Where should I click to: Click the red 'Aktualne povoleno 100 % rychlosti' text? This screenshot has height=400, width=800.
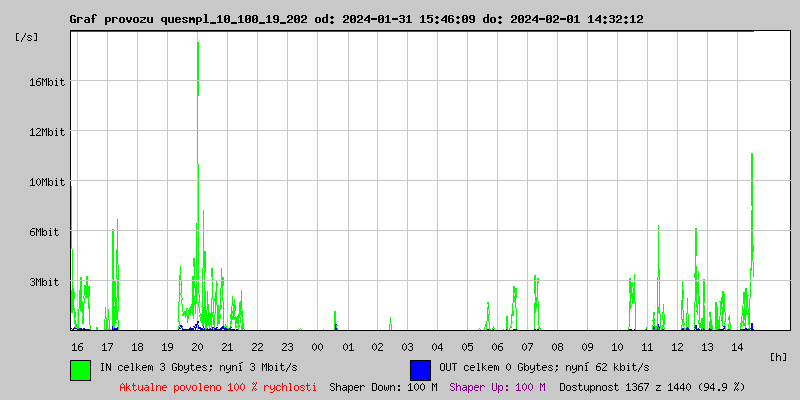[218, 387]
